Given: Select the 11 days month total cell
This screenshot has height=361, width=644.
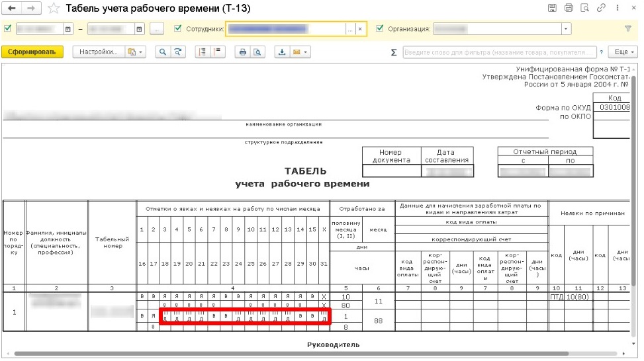Looking at the screenshot, I should [x=379, y=301].
